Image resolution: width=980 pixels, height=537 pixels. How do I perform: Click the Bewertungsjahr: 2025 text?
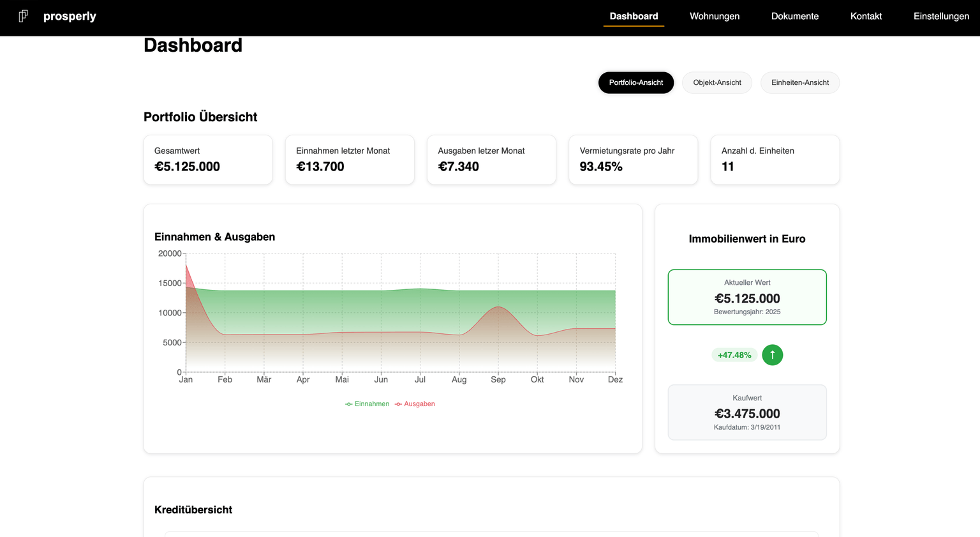tap(747, 312)
